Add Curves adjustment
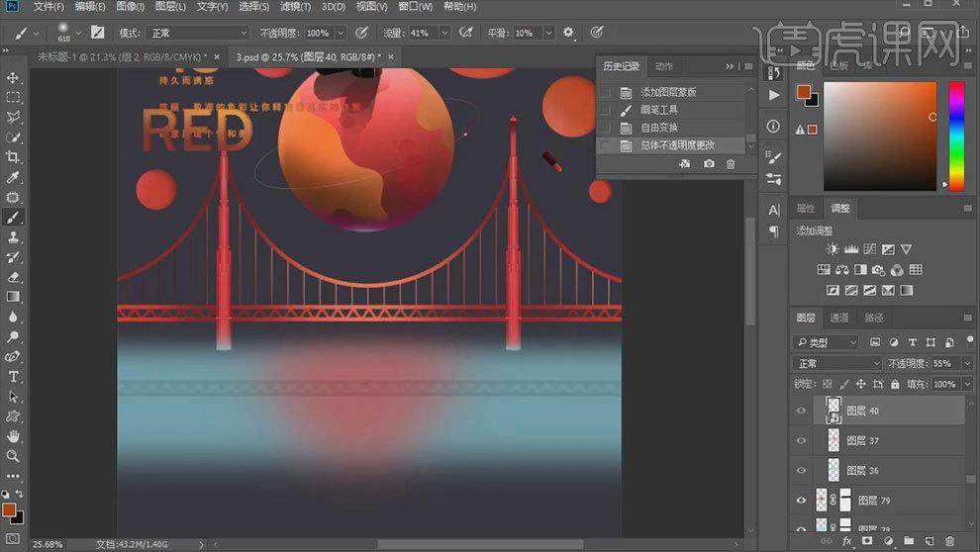 click(x=869, y=249)
